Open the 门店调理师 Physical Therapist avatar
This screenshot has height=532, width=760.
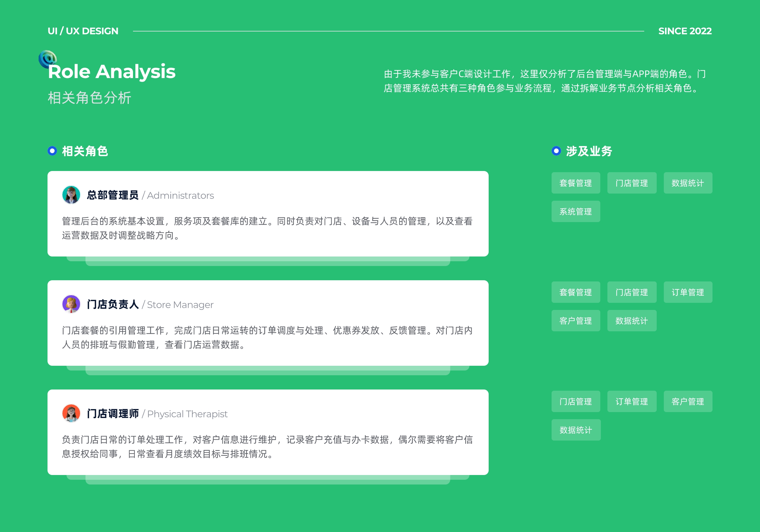click(x=71, y=413)
